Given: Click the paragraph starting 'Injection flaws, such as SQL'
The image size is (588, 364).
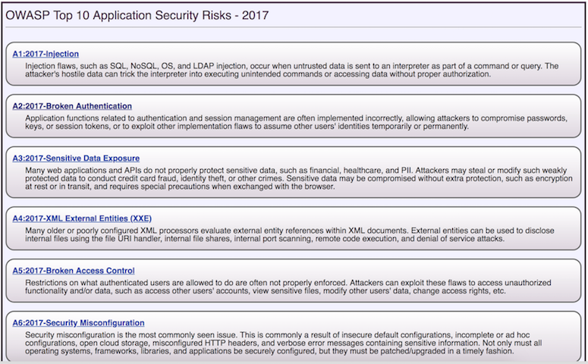Looking at the screenshot, I should coord(292,70).
